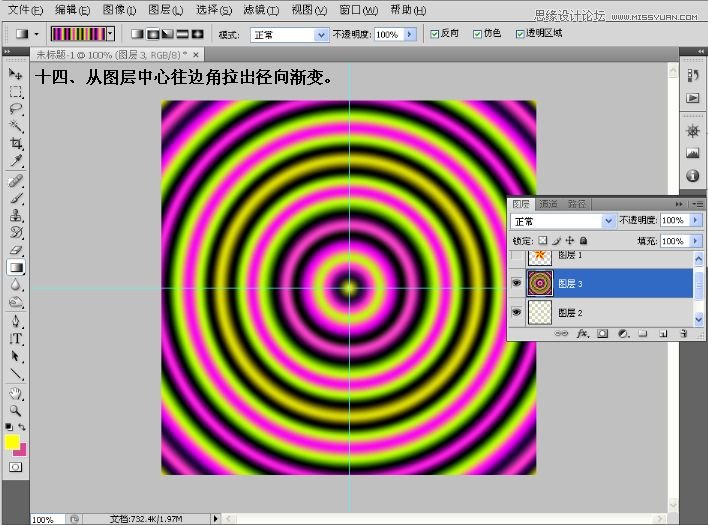The image size is (708, 525).
Task: Select the Dodge tool
Action: click(x=15, y=302)
